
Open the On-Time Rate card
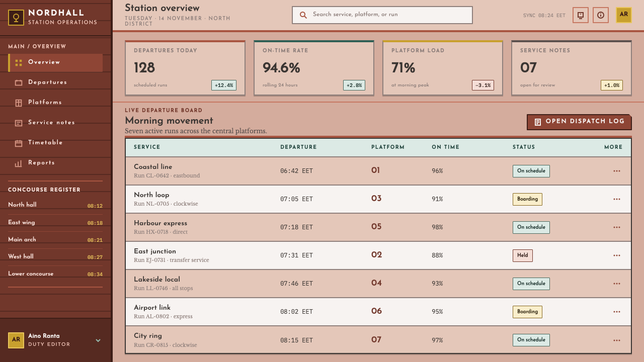(x=314, y=68)
